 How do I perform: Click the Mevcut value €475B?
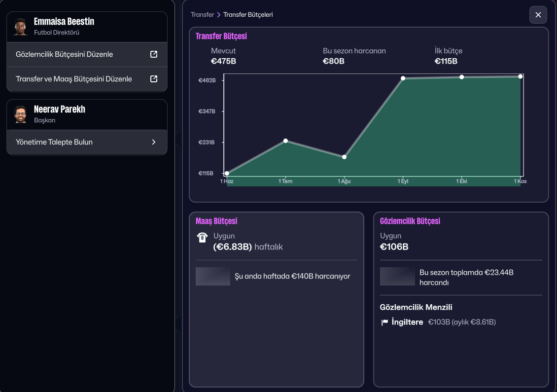(223, 61)
